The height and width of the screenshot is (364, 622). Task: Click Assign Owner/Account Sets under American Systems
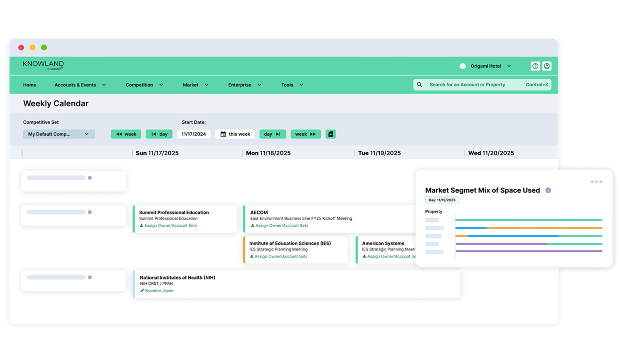pos(391,256)
